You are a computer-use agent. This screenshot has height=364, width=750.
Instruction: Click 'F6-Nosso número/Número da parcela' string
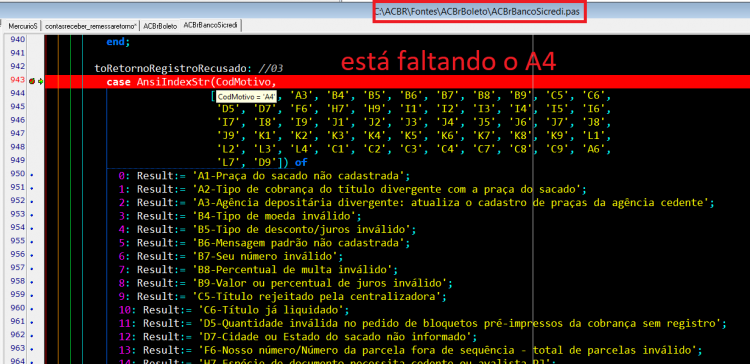[447, 350]
